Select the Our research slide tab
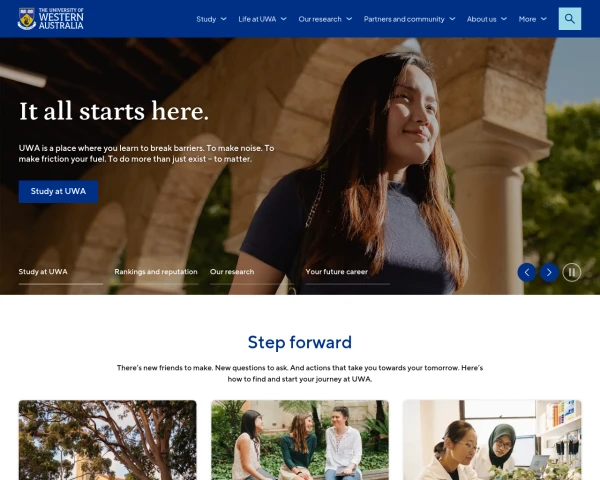This screenshot has height=480, width=600. (232, 272)
